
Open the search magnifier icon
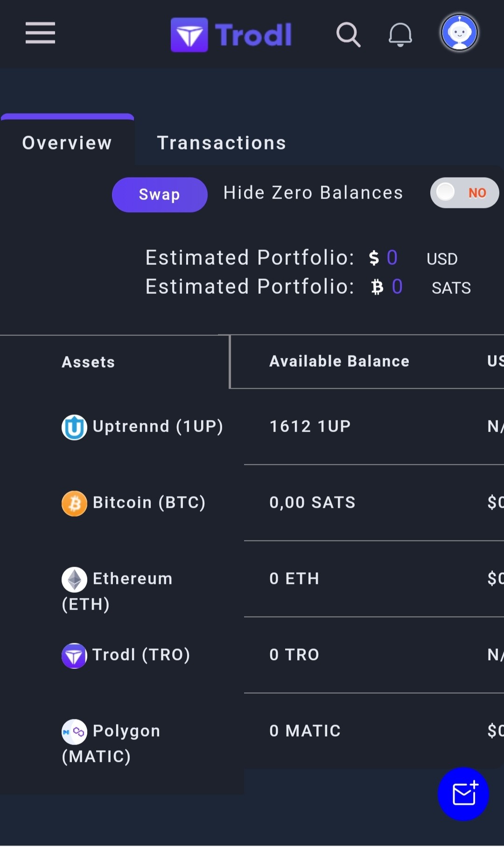coord(349,35)
